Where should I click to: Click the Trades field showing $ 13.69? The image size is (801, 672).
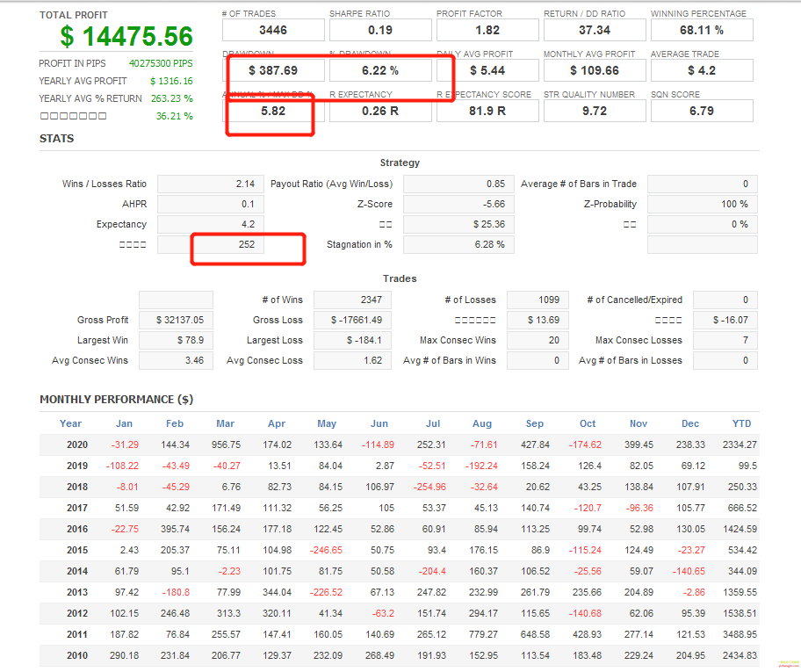[538, 320]
